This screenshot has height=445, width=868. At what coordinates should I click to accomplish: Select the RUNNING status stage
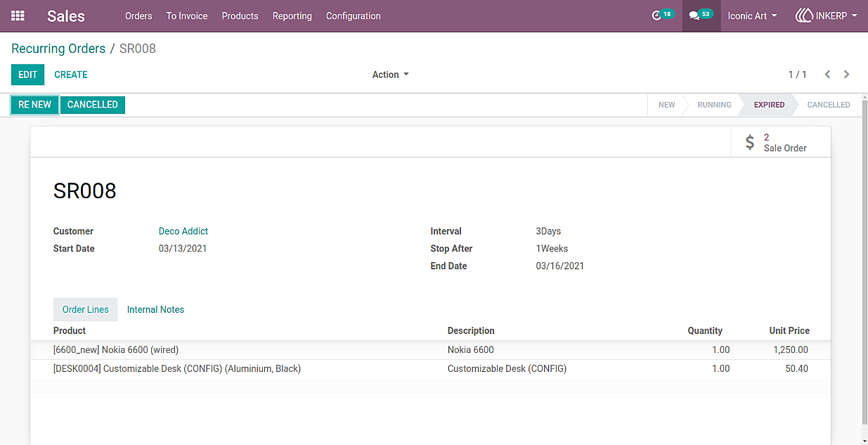[x=714, y=105]
